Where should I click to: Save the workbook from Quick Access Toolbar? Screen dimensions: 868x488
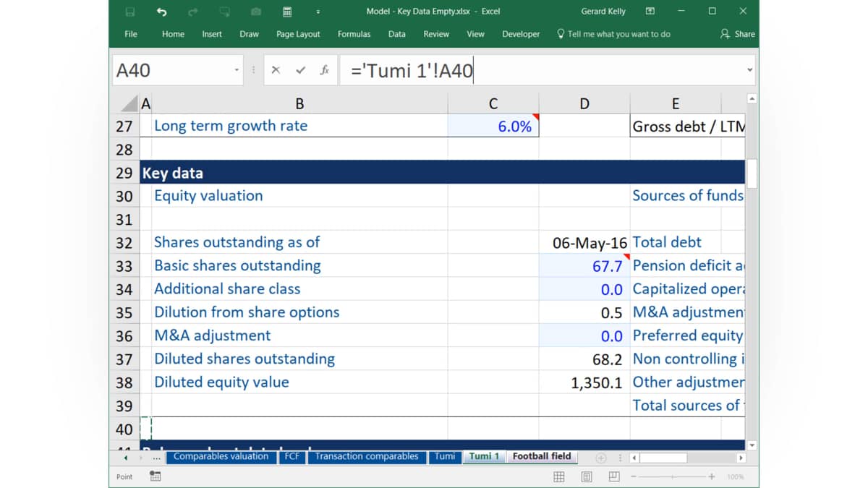tap(130, 12)
